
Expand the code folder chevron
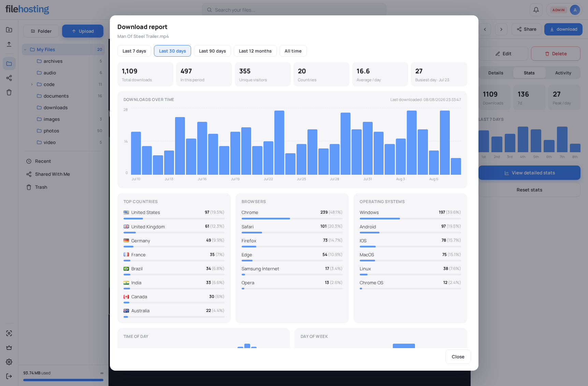(32, 84)
